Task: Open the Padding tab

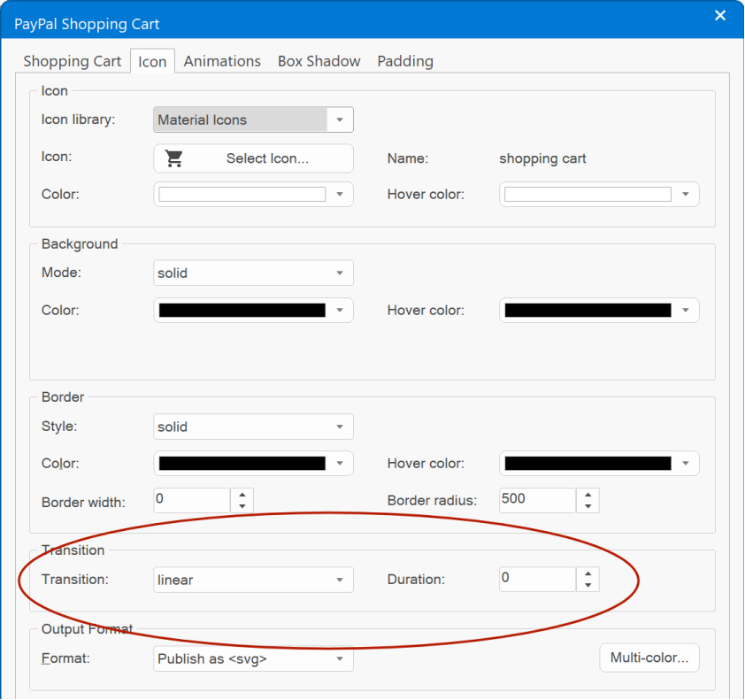Action: (405, 61)
